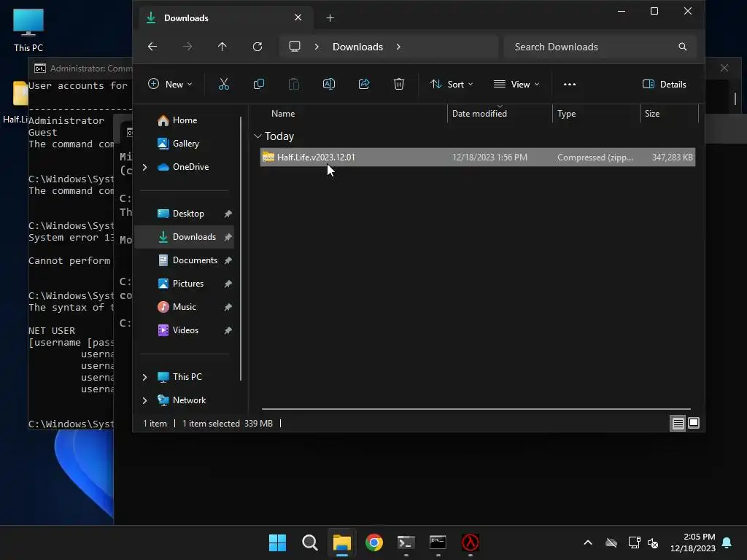Click the Half-Life lambda taskbar icon
Screen dimensions: 747x560
(471, 542)
